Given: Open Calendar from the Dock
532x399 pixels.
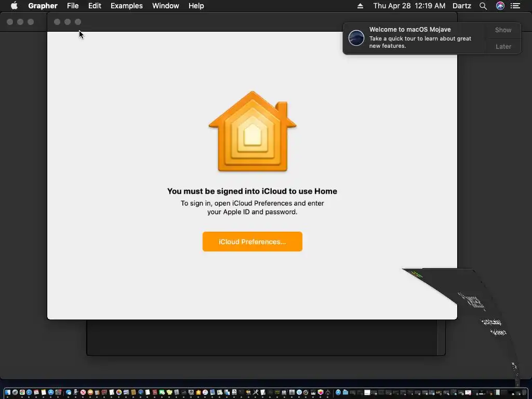Looking at the screenshot, I should (x=36, y=393).
